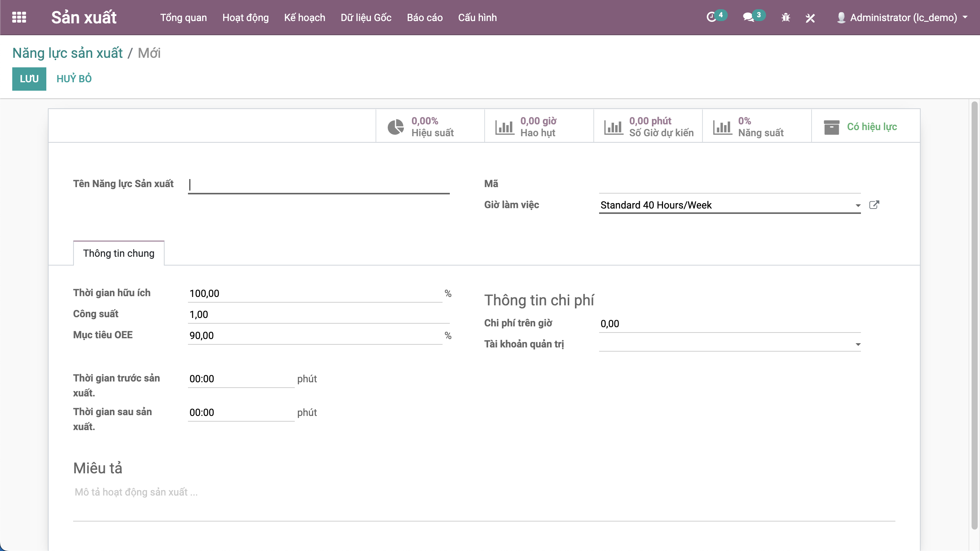Open the developer tools wrench icon

click(x=810, y=18)
